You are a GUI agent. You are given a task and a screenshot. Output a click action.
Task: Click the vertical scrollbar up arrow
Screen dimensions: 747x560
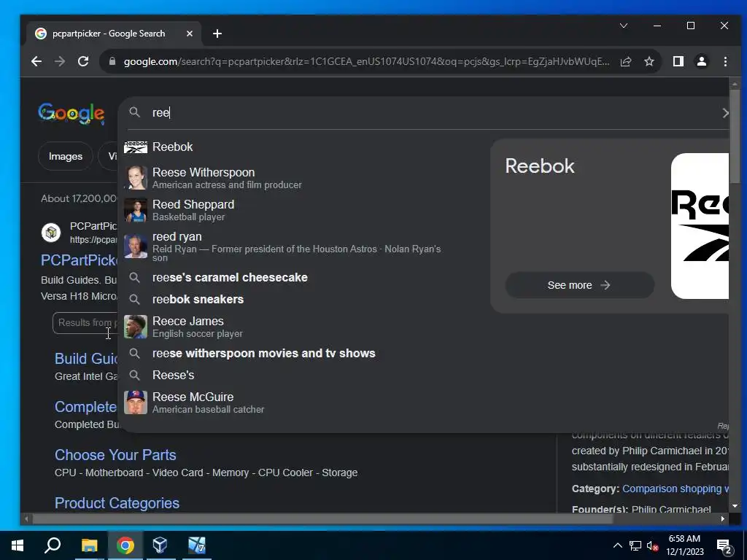pos(735,84)
